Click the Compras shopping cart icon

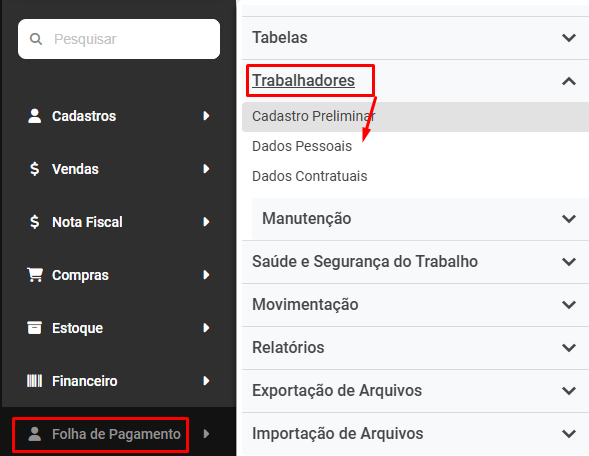(x=35, y=275)
